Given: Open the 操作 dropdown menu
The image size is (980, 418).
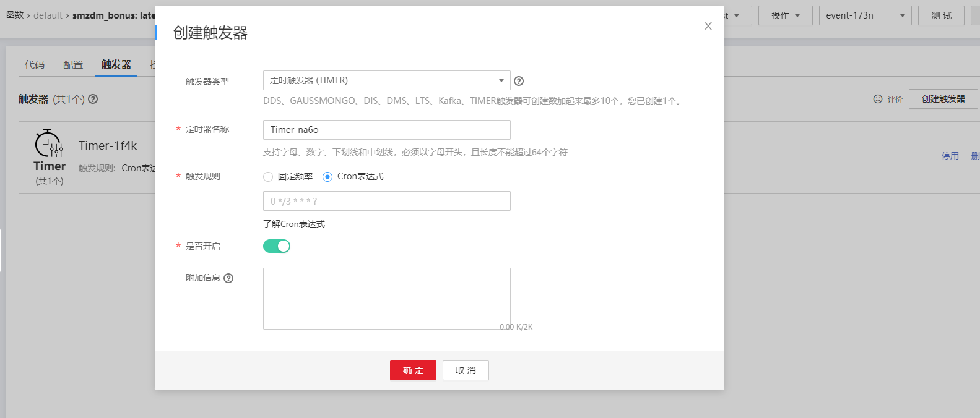Looking at the screenshot, I should (785, 15).
